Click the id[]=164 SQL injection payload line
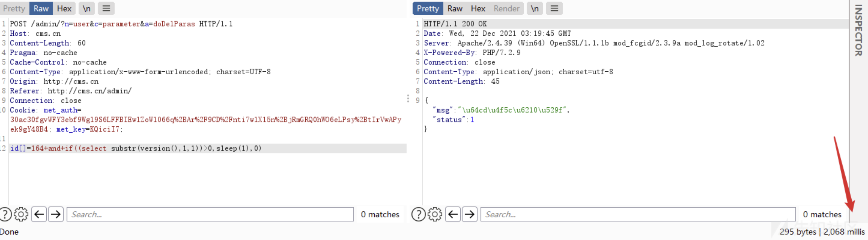868x240 pixels. click(x=136, y=149)
